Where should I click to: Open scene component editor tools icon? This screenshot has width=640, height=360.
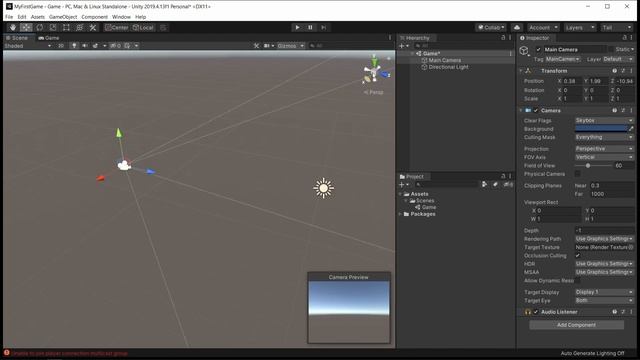click(256, 46)
